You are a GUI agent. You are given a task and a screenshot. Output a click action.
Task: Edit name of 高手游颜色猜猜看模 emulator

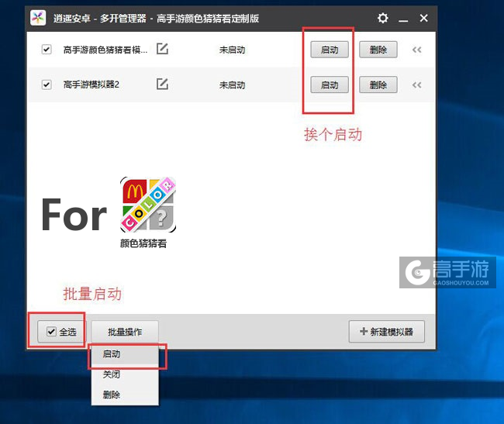(162, 49)
